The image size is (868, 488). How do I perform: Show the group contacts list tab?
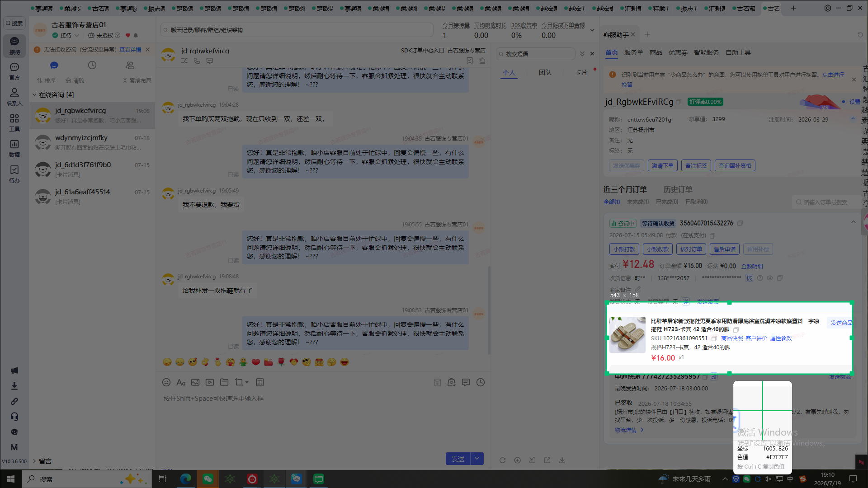(x=130, y=65)
